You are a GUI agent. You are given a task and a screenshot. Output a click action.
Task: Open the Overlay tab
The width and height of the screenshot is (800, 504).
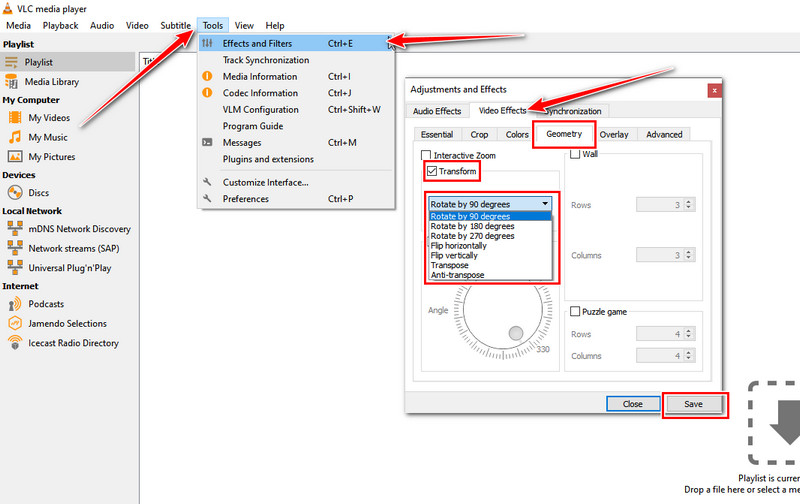614,134
